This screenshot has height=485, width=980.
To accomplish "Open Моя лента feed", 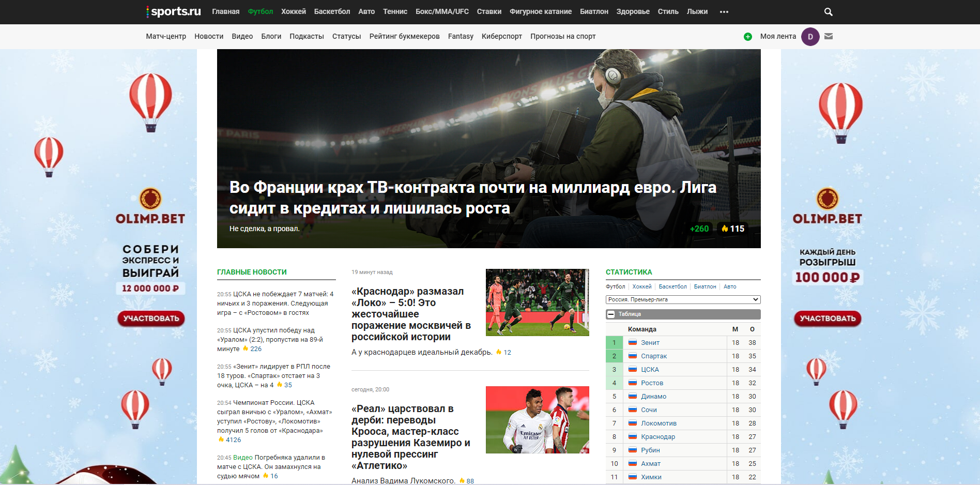I will click(778, 36).
